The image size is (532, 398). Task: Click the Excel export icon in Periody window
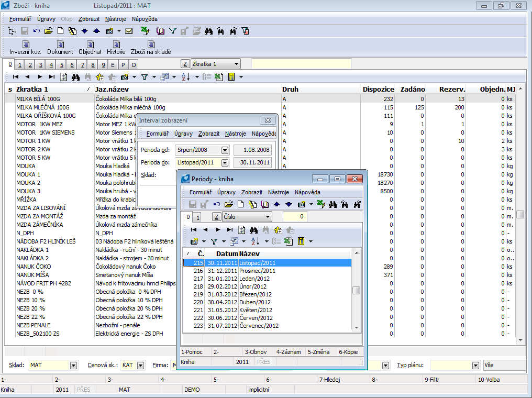(x=289, y=241)
